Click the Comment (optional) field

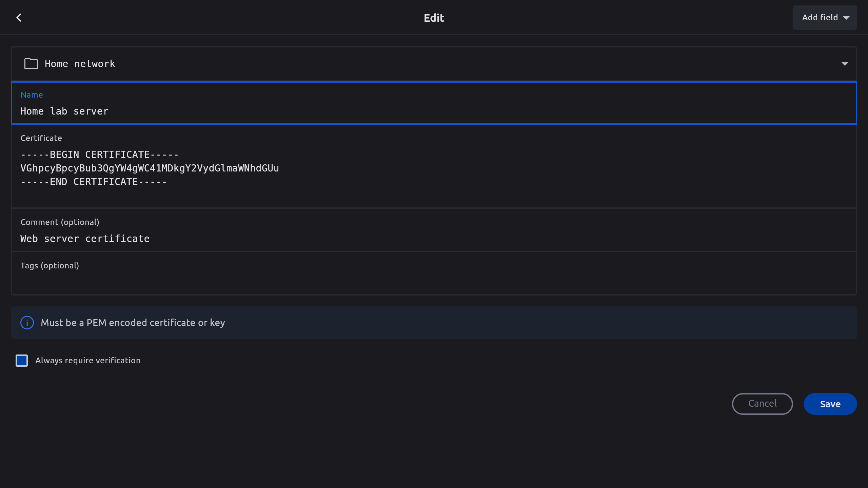click(434, 239)
